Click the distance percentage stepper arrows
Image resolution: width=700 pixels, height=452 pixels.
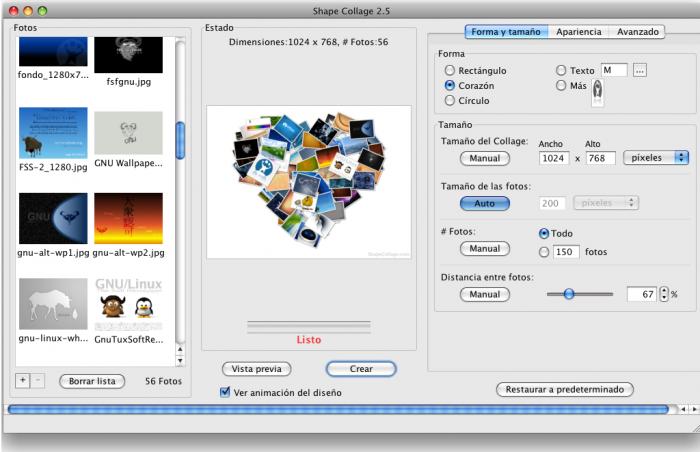(x=664, y=295)
